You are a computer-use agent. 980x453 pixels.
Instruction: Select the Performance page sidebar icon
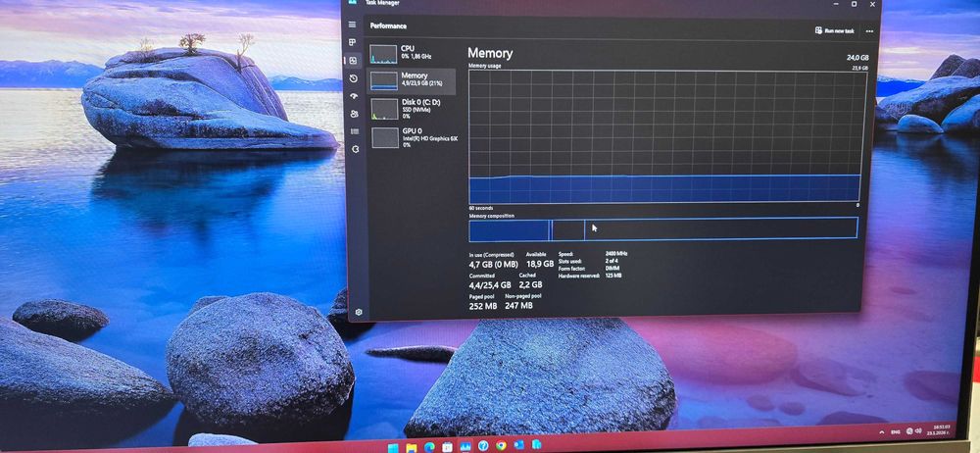coord(353,60)
